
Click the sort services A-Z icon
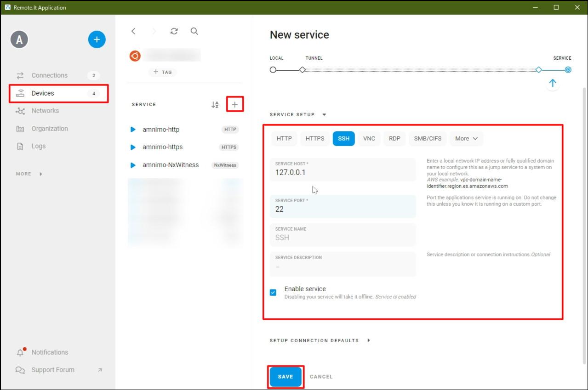(215, 105)
